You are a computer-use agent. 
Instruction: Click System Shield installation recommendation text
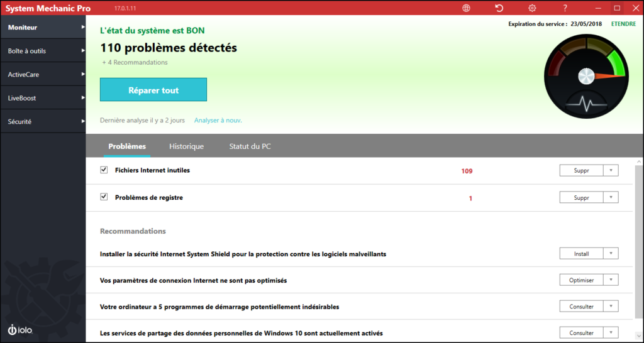(x=243, y=254)
